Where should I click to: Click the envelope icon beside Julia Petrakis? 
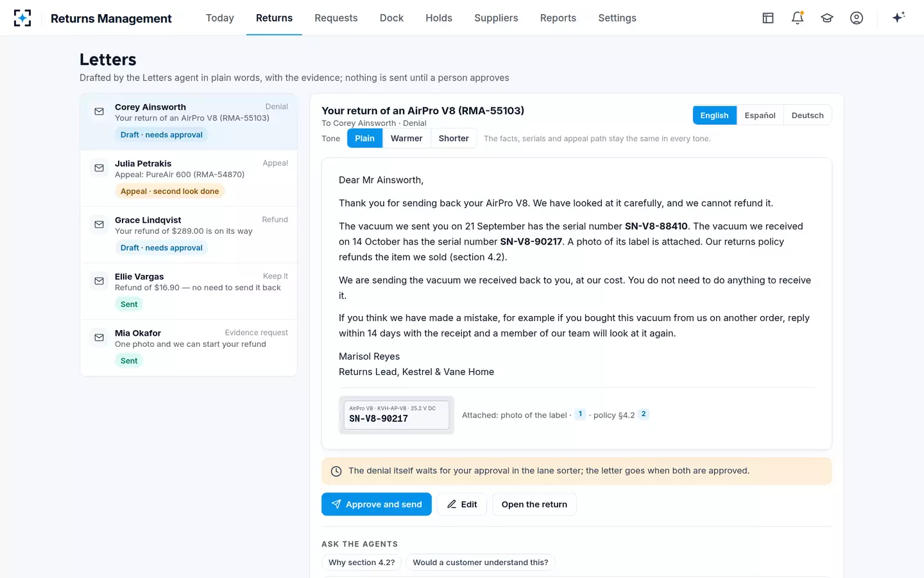(x=99, y=168)
